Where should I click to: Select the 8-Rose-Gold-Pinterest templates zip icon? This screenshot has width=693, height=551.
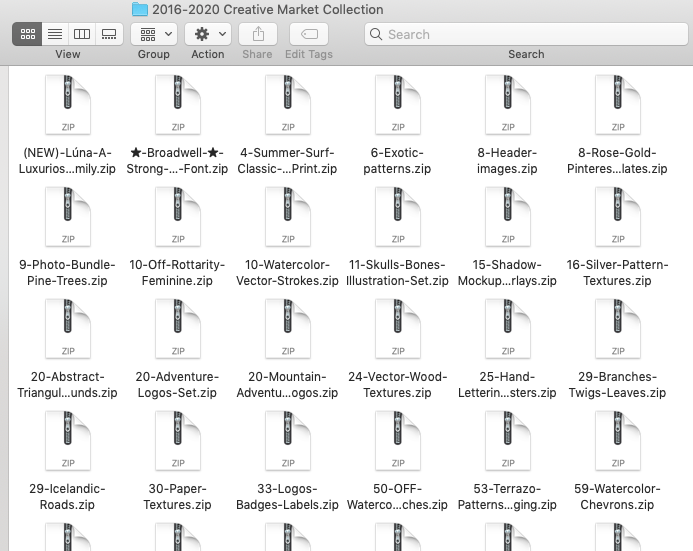618,105
